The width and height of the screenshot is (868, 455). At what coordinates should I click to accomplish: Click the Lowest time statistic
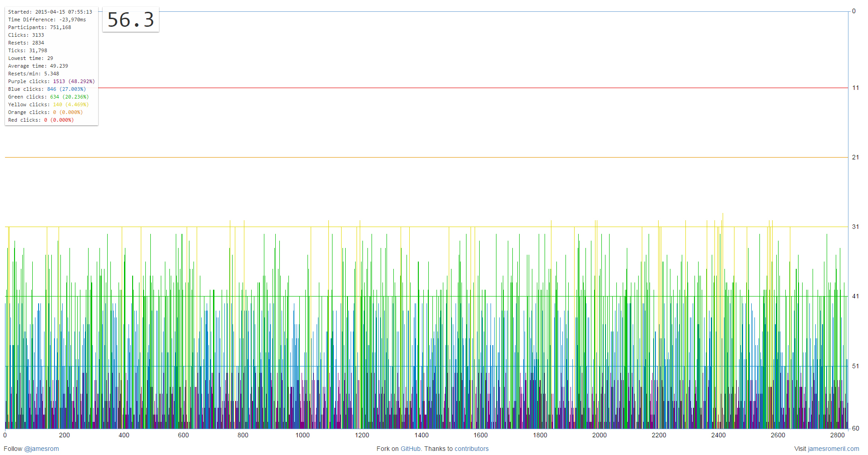[30, 58]
